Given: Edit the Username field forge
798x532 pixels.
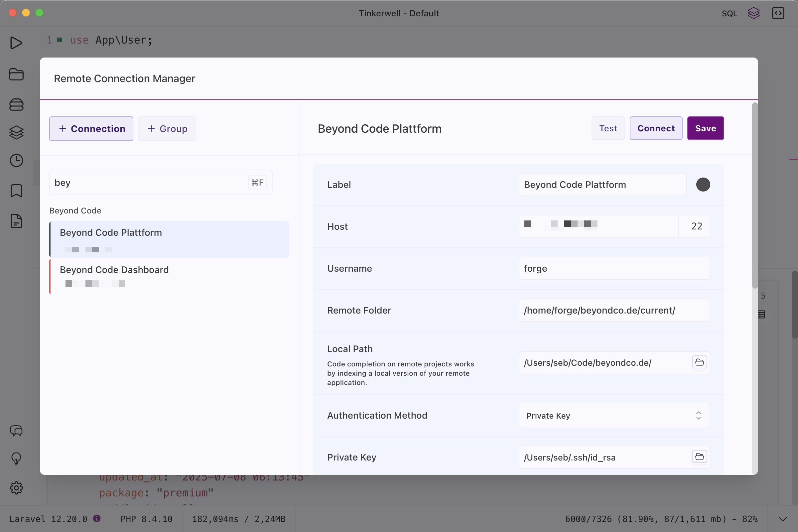Looking at the screenshot, I should (614, 268).
